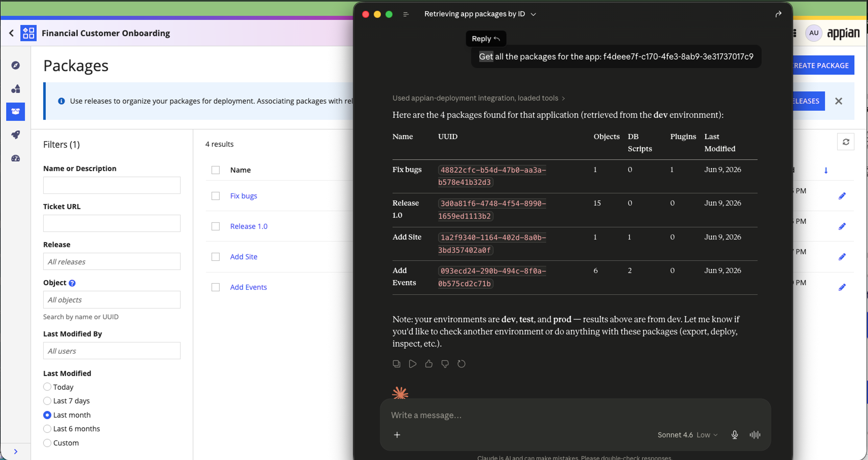Screen dimensions: 868x460
Task: Check the Add Site row checkbox
Action: (215, 257)
